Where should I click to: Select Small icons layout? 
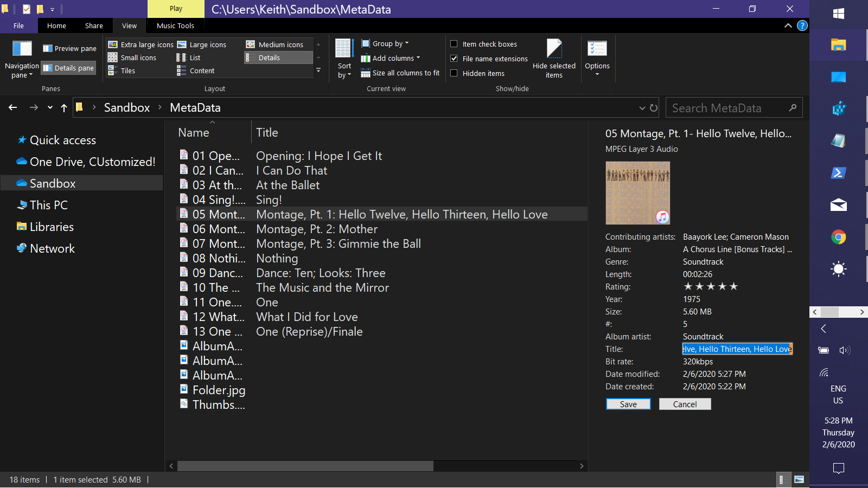click(132, 57)
